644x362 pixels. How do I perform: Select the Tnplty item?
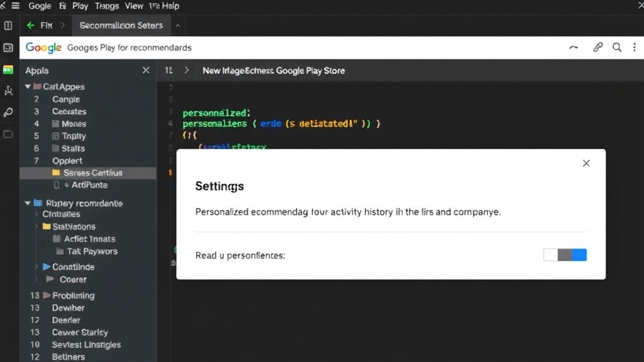[69, 136]
